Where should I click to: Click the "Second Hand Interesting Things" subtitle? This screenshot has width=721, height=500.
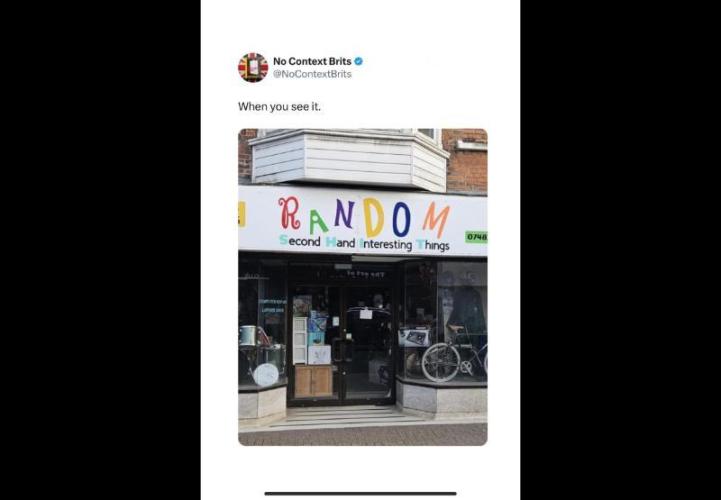(x=364, y=243)
